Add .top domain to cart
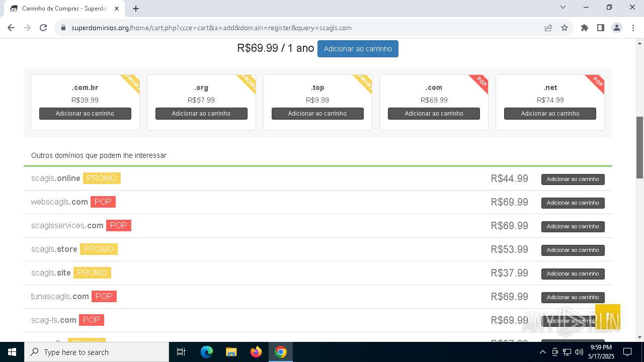Screen dimensions: 644x362 point(317,114)
